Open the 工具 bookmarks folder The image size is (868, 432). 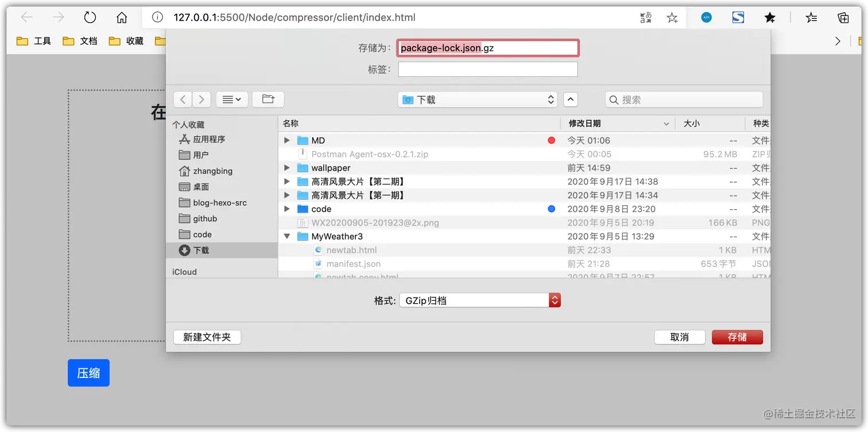34,41
